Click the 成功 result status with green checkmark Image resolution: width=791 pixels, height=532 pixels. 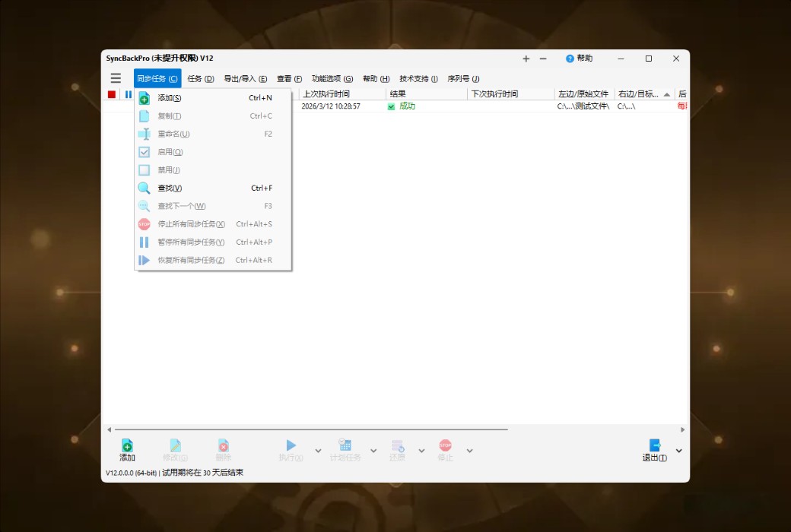404,106
